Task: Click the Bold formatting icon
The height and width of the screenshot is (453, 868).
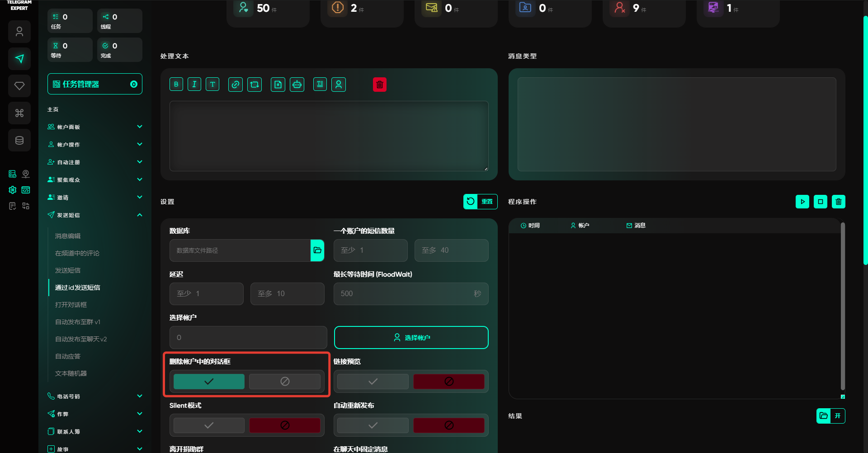Action: [176, 85]
